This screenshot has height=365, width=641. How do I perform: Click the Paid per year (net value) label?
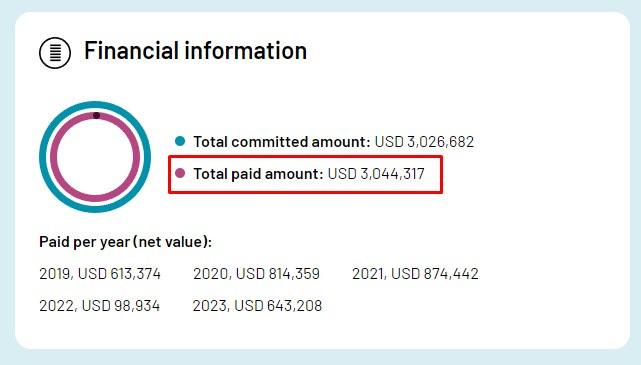[126, 242]
